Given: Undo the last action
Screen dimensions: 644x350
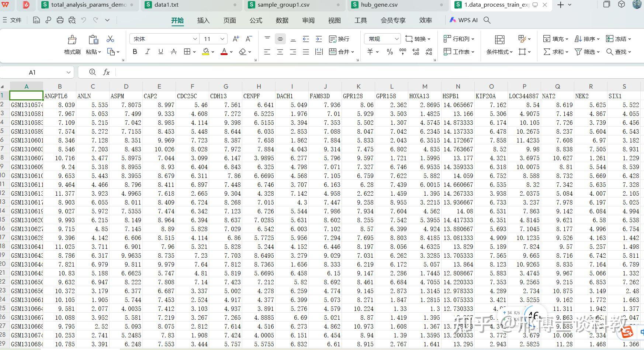Looking at the screenshot, I should coord(84,20).
